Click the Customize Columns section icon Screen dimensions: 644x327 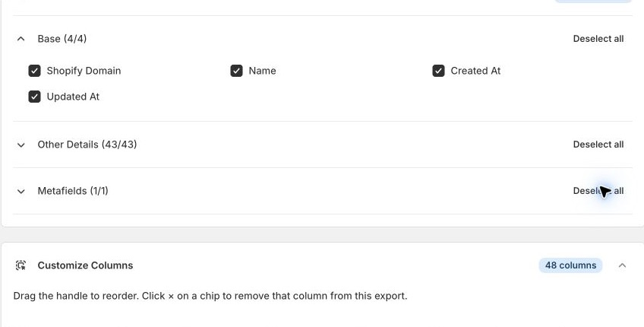(x=21, y=265)
